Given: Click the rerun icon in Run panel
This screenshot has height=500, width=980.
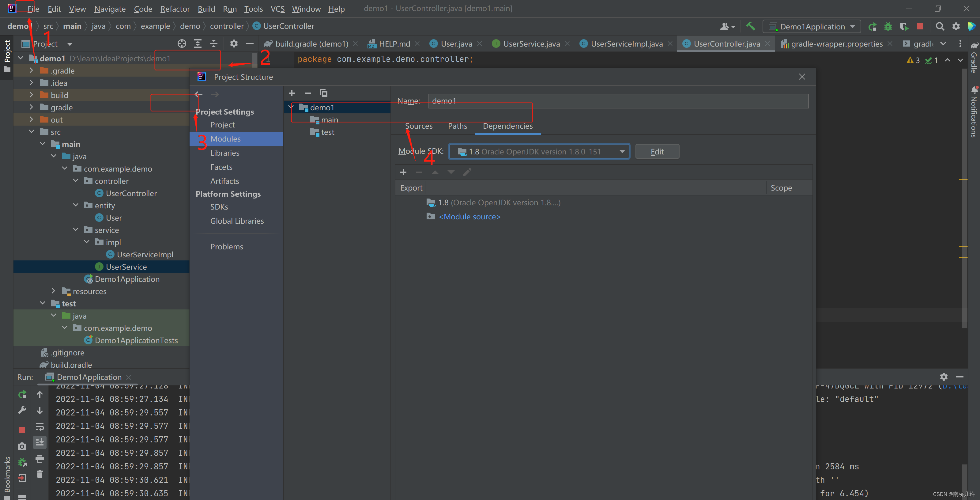Looking at the screenshot, I should (22, 395).
